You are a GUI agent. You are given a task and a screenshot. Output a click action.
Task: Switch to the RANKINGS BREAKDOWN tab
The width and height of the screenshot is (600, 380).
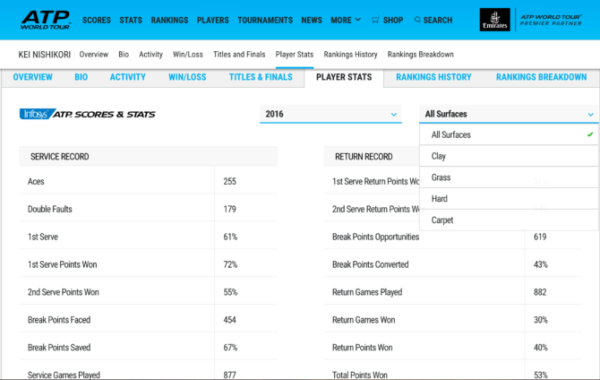pos(541,77)
